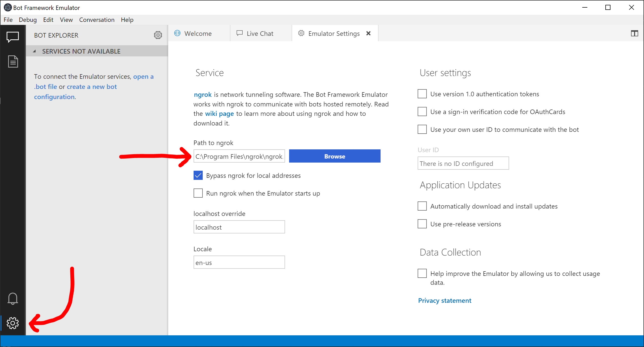This screenshot has height=347, width=644.
Task: Uncheck Bypass ngrok for local addresses
Action: click(198, 175)
